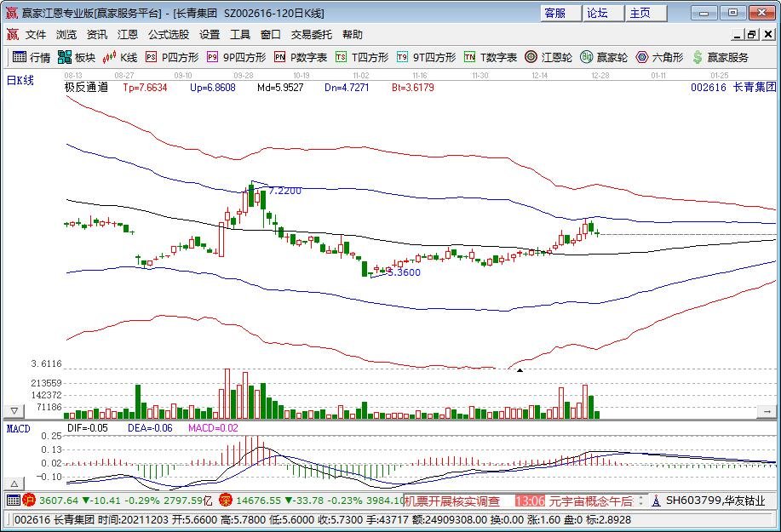
Task: Click the DEA=-0.06 value
Action: (150, 428)
